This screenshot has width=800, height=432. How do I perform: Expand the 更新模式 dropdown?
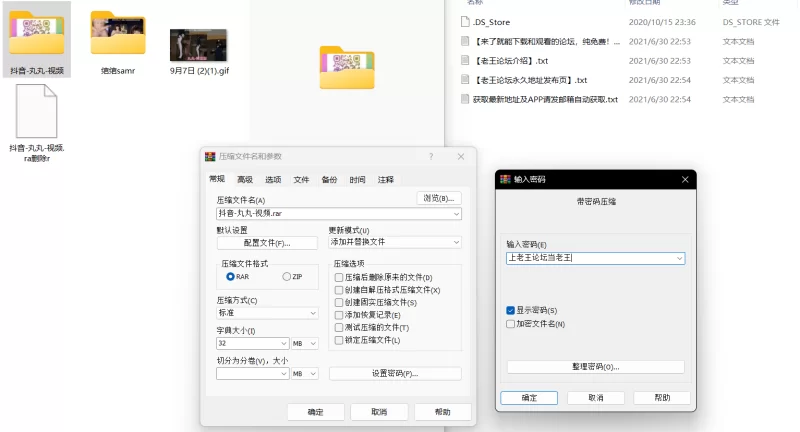coord(456,242)
